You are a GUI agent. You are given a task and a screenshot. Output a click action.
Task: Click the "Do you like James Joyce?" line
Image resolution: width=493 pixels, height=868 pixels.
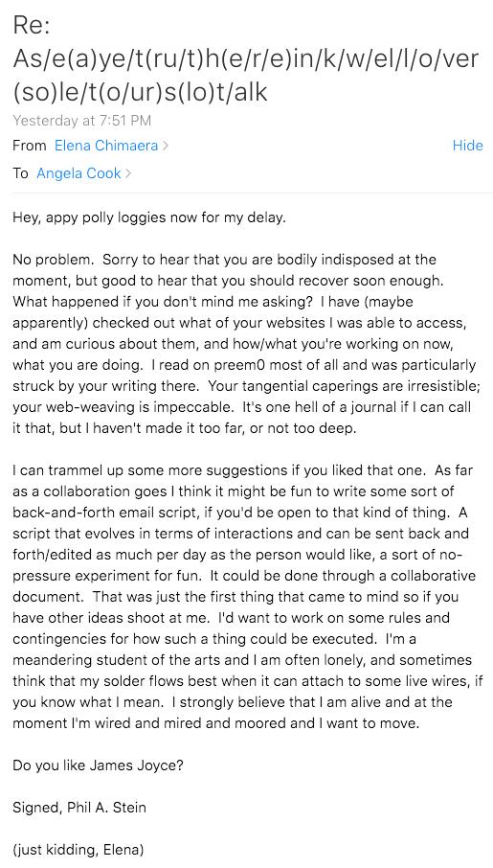point(98,765)
